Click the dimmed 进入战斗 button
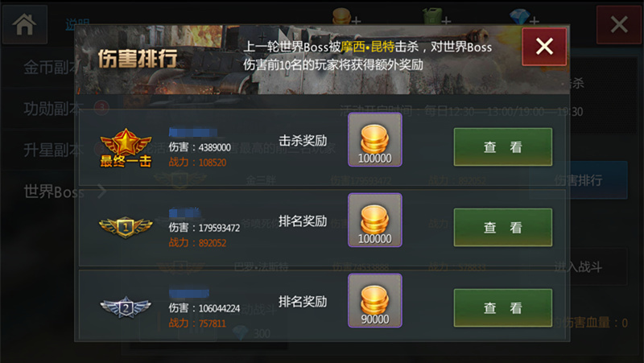 coord(578,267)
